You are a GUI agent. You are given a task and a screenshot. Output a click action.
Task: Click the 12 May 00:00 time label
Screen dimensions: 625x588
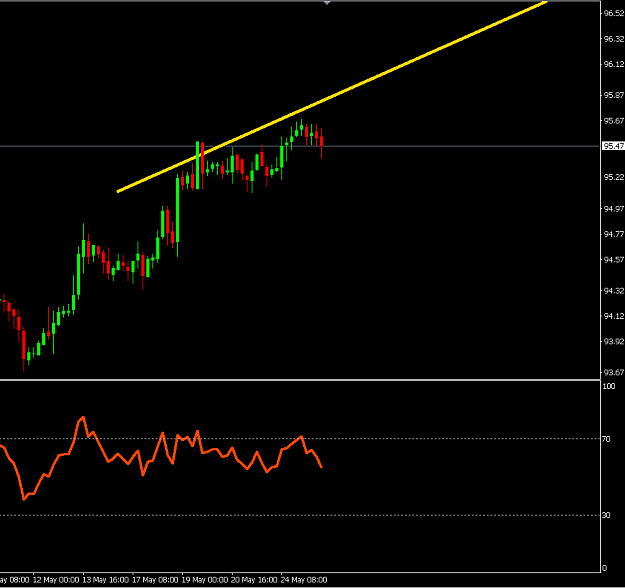(56, 580)
